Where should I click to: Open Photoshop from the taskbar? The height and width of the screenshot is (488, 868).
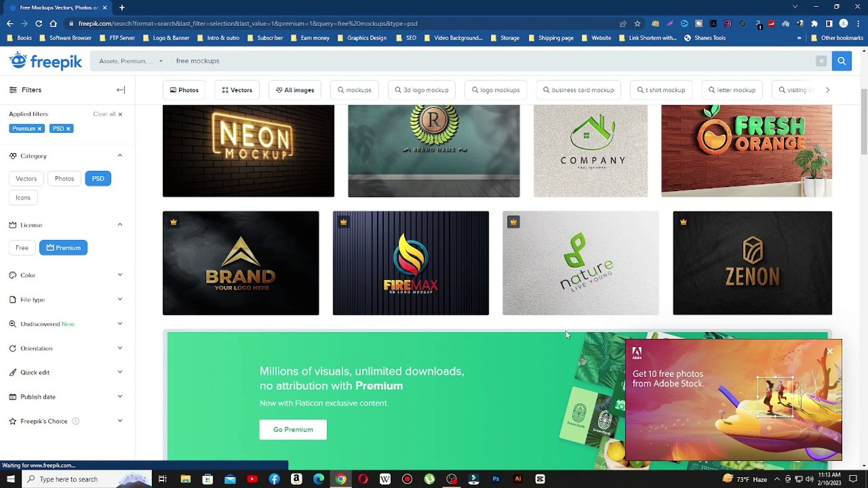496,479
